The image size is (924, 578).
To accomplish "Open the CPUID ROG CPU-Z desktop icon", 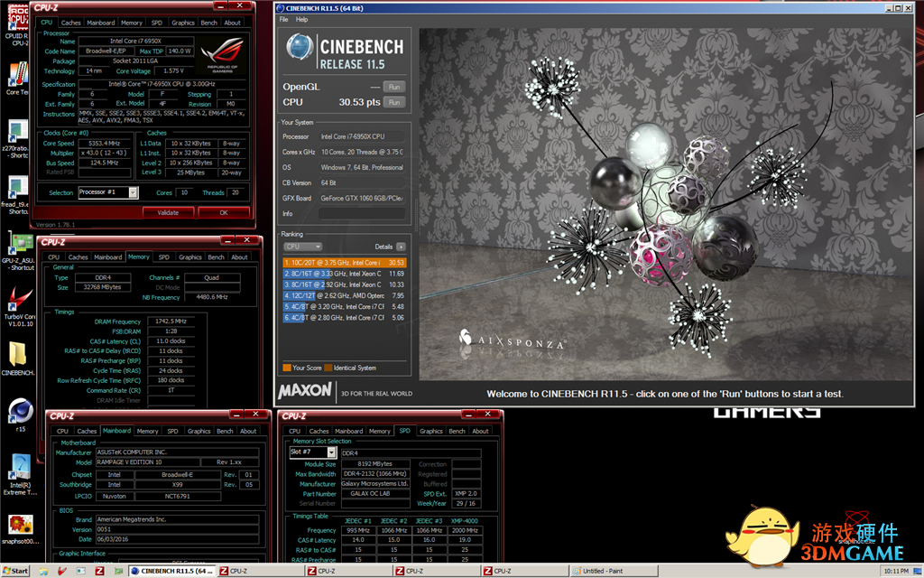I will point(18,23).
